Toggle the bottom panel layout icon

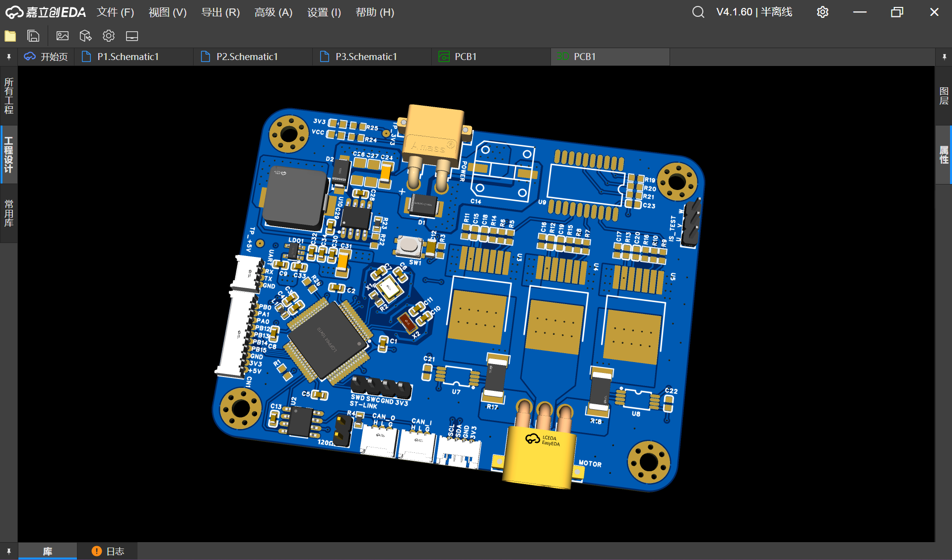click(x=132, y=36)
